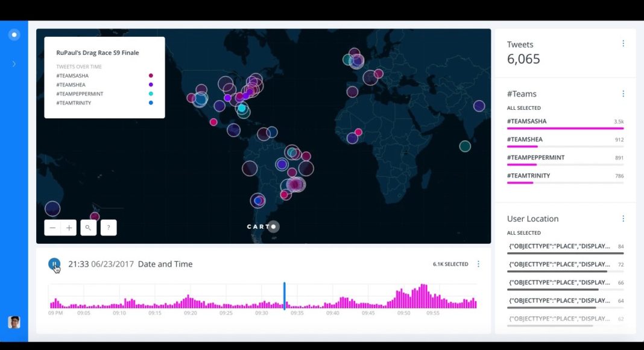Image resolution: width=644 pixels, height=350 pixels.
Task: Zoom in the map with the plus button
Action: click(69, 227)
